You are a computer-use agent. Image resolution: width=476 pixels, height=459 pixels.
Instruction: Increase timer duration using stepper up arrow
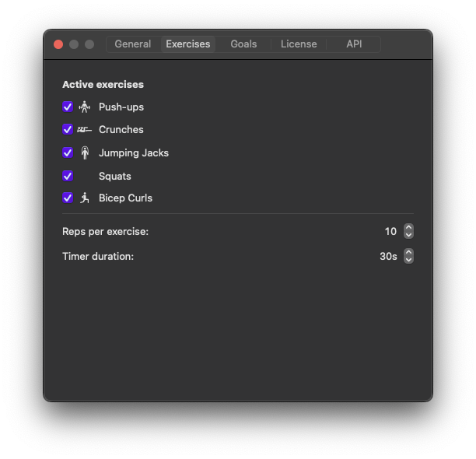[409, 253]
